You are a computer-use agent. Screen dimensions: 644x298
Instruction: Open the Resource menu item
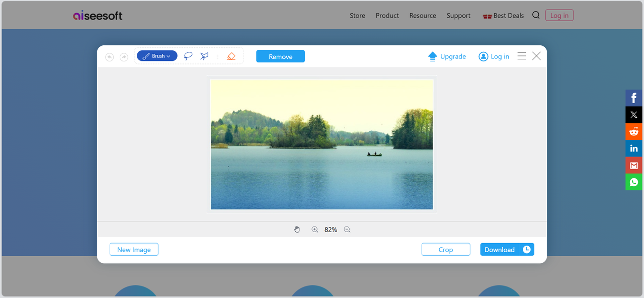(423, 16)
